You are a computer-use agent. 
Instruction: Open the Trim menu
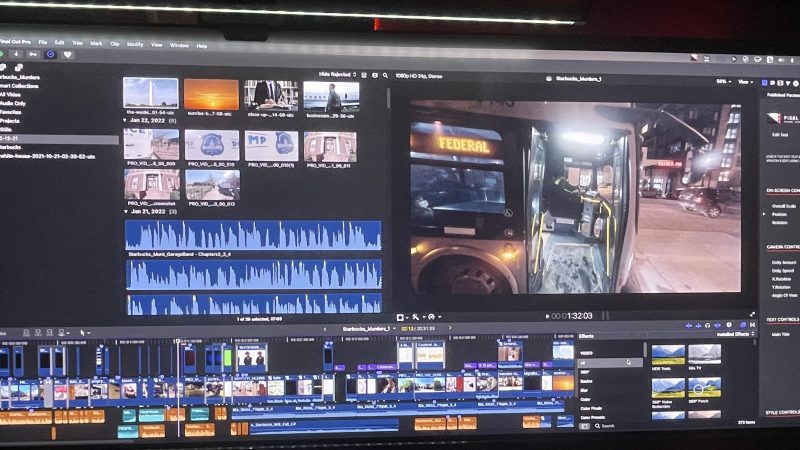click(77, 43)
